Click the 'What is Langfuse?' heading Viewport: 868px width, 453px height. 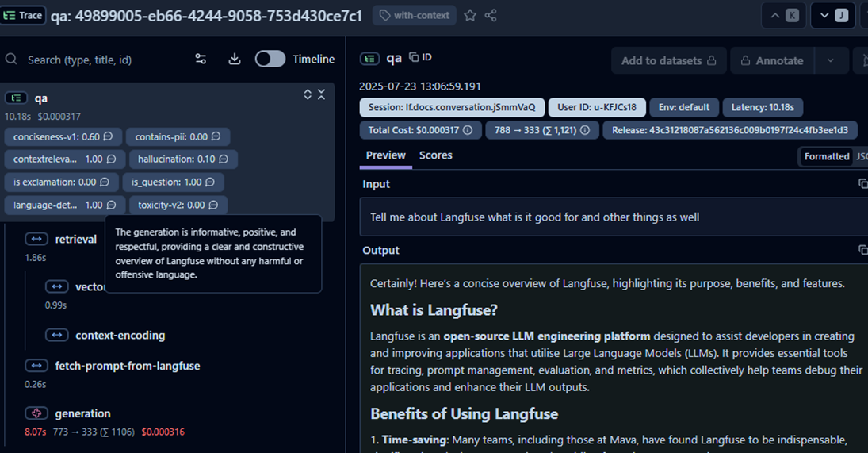click(x=434, y=310)
